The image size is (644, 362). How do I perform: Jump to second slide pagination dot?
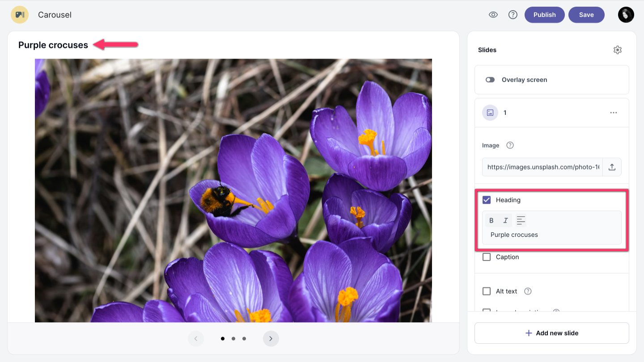233,339
